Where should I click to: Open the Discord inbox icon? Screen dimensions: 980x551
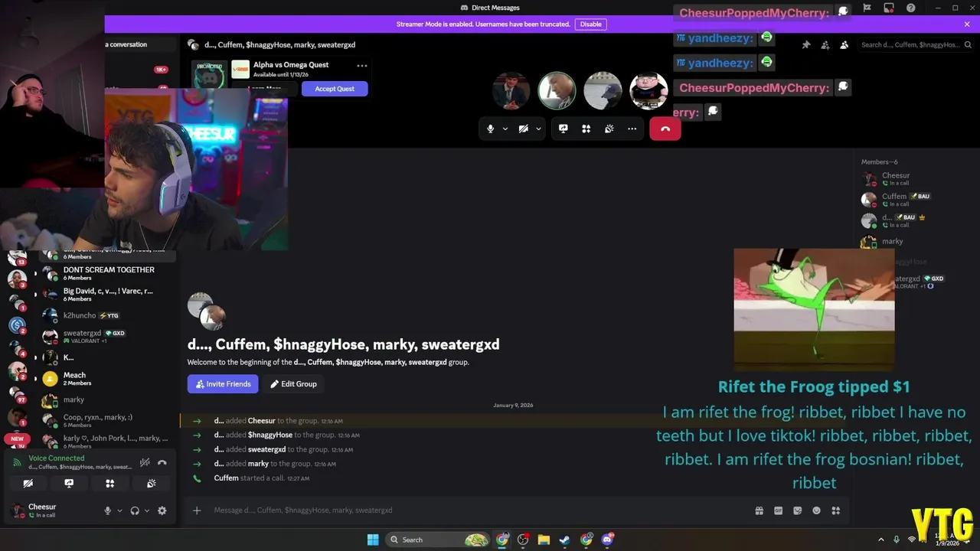click(889, 8)
